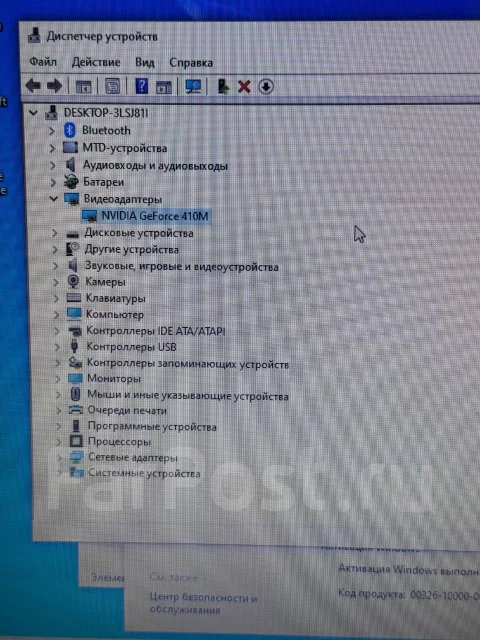The height and width of the screenshot is (640, 480).
Task: Expand the Звуковые, игровые и видеоустройства chevron
Action: [x=56, y=266]
